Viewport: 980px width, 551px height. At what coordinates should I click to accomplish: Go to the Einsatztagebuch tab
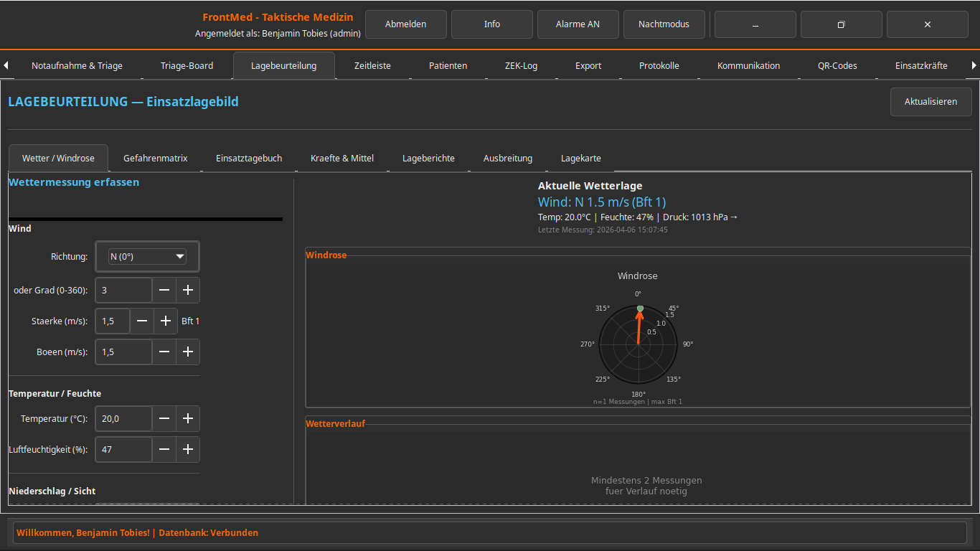tap(249, 159)
